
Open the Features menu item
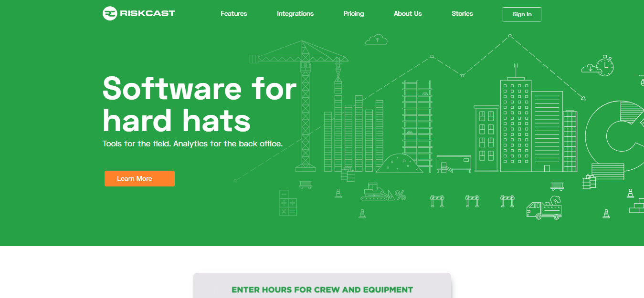tap(234, 14)
